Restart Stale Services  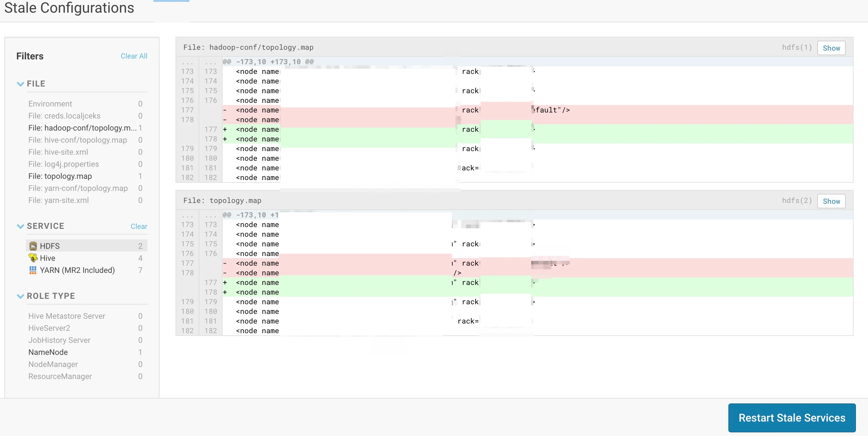(x=792, y=418)
